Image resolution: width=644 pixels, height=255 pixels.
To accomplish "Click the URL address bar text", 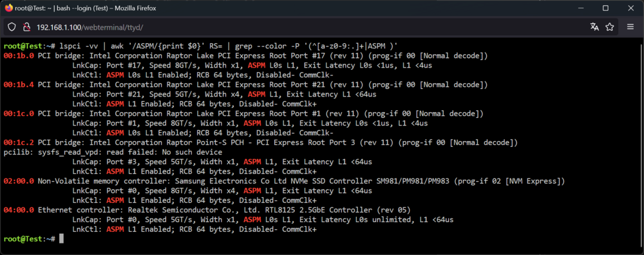I will point(90,27).
